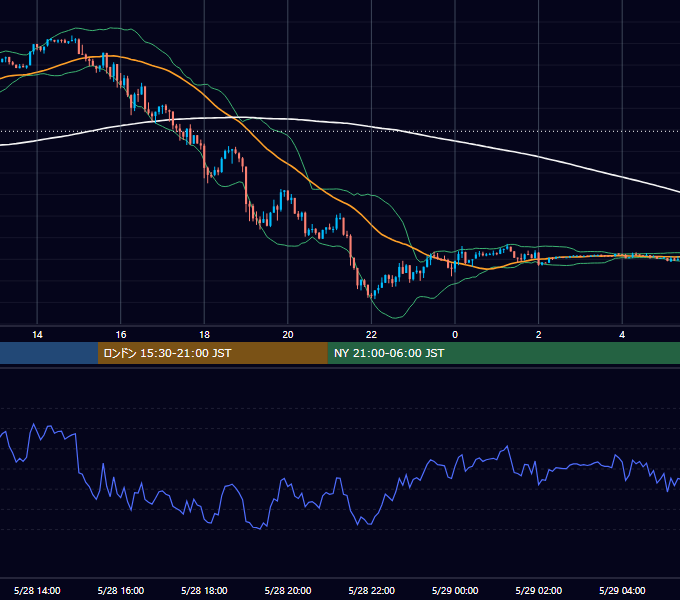
Task: Click the 5/28 14:00 time label
Action: pos(37,590)
